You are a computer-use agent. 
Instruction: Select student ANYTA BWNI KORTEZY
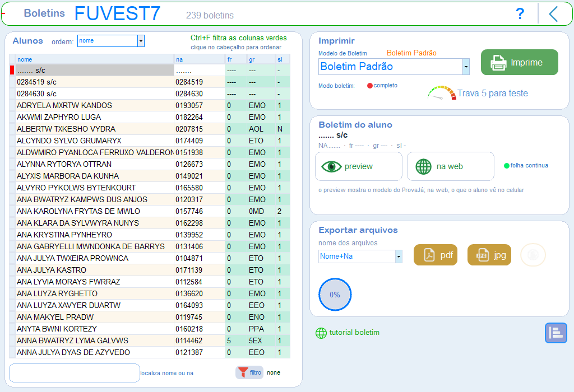tap(94, 329)
